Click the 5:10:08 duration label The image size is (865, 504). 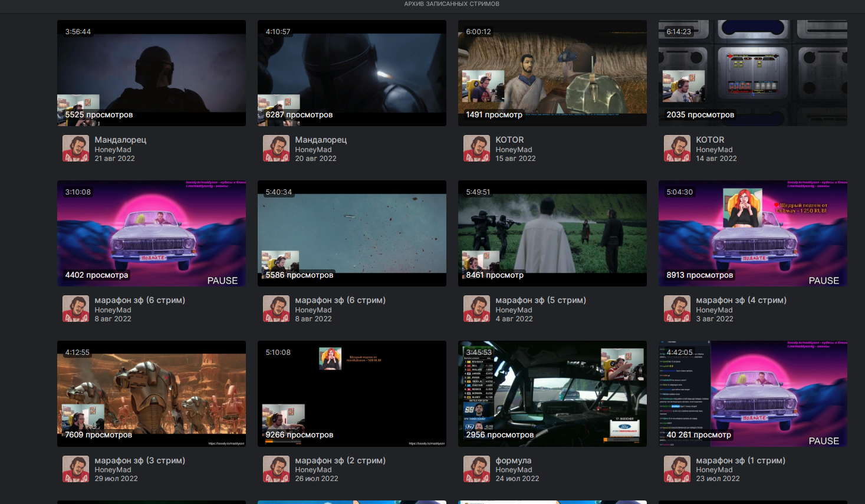[x=278, y=353]
